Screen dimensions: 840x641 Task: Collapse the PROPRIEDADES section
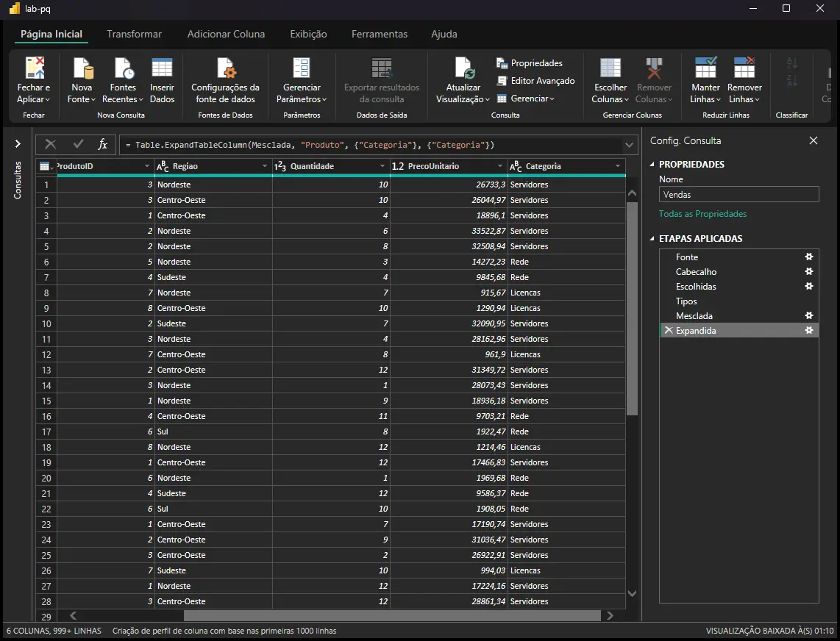[652, 165]
